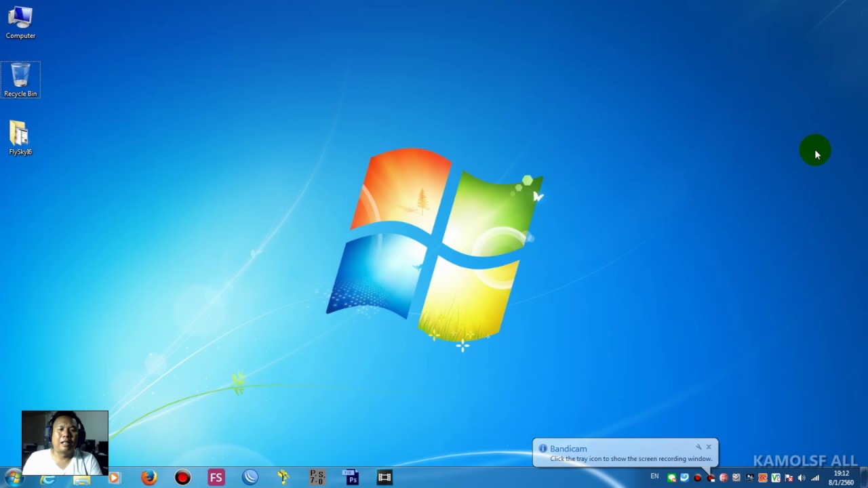868x488 pixels.
Task: Open the network signal tray icon
Action: tap(815, 479)
